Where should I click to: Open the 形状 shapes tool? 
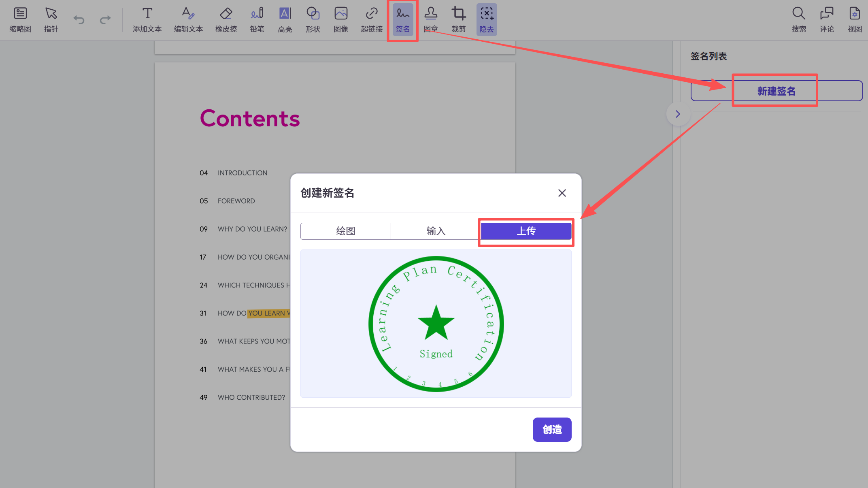[313, 19]
